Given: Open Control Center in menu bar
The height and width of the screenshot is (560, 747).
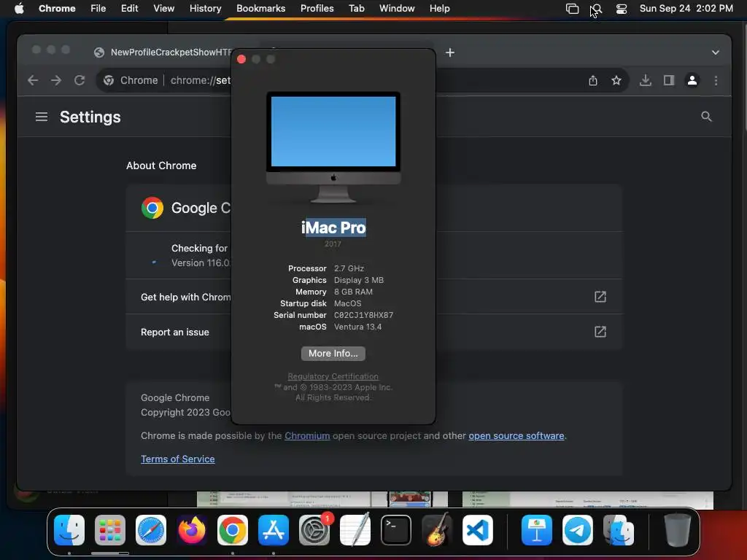Looking at the screenshot, I should 622,9.
